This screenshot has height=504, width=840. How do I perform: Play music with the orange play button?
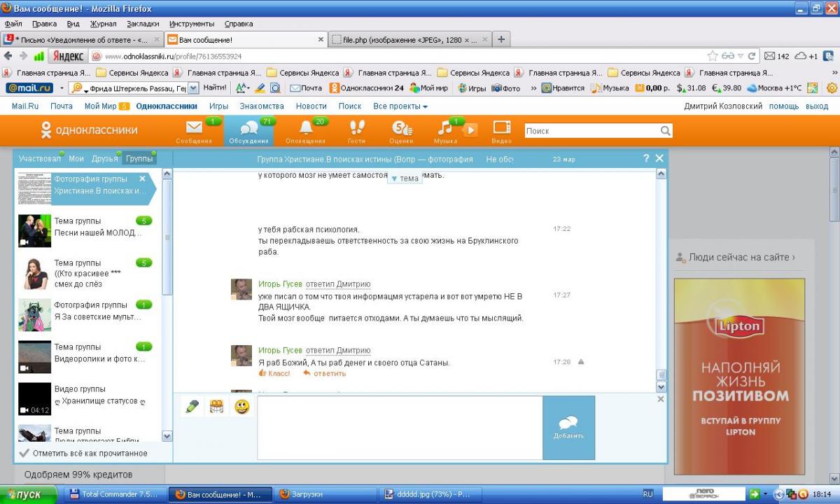pyautogui.click(x=470, y=129)
